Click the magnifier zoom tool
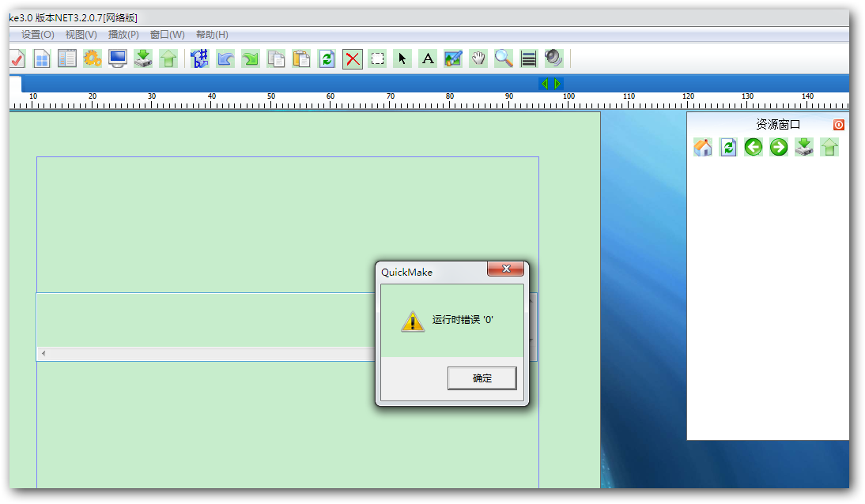 click(504, 58)
